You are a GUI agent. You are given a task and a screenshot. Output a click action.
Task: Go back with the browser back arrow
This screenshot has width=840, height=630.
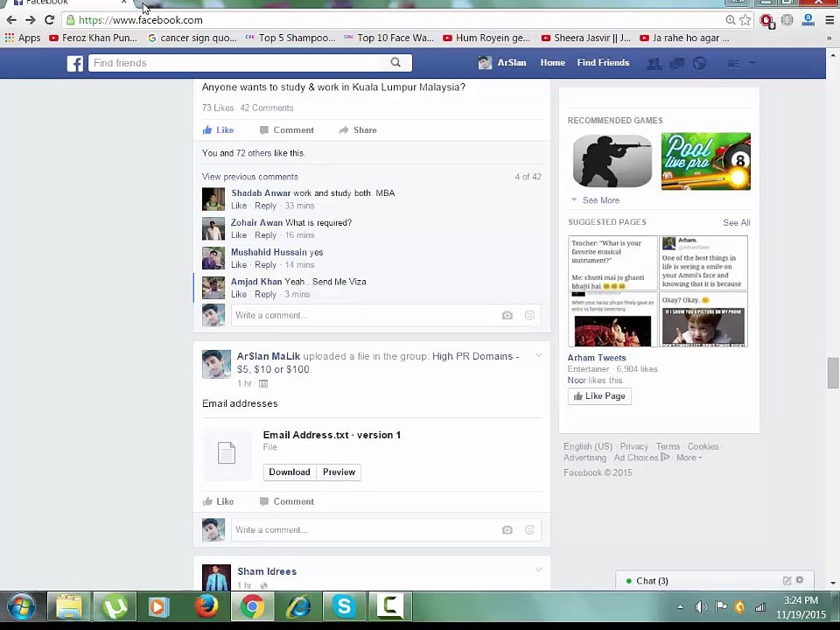[11, 20]
